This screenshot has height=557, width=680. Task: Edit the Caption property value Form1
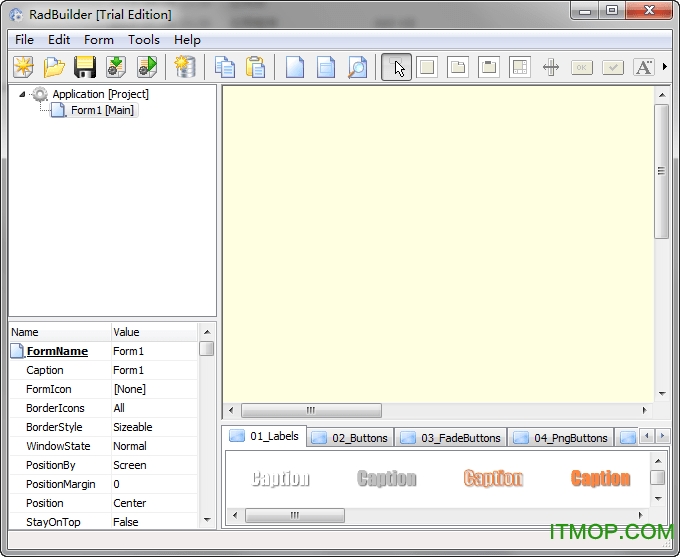pyautogui.click(x=154, y=370)
